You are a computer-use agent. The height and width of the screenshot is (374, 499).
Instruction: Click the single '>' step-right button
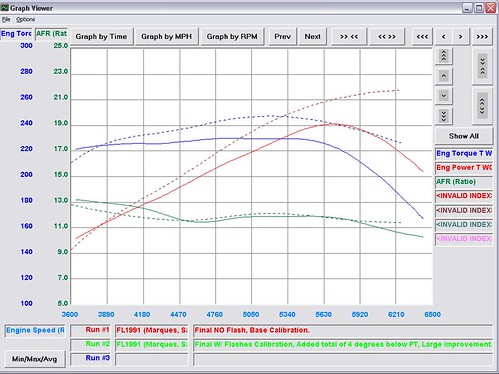461,37
